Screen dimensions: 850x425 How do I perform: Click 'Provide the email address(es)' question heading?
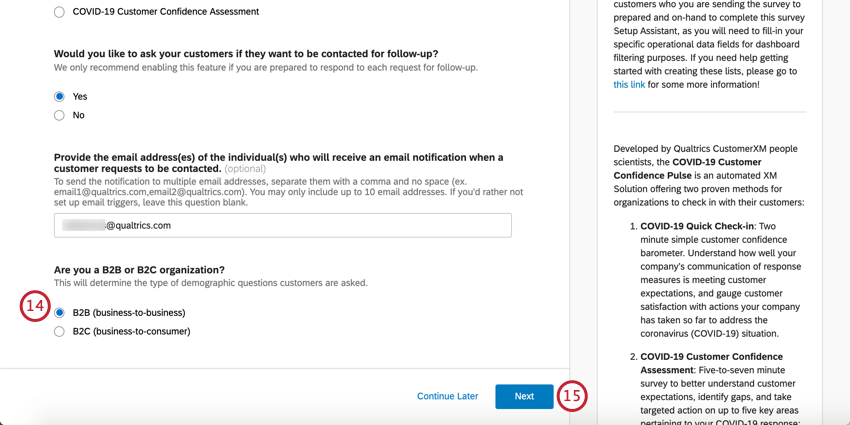point(279,163)
